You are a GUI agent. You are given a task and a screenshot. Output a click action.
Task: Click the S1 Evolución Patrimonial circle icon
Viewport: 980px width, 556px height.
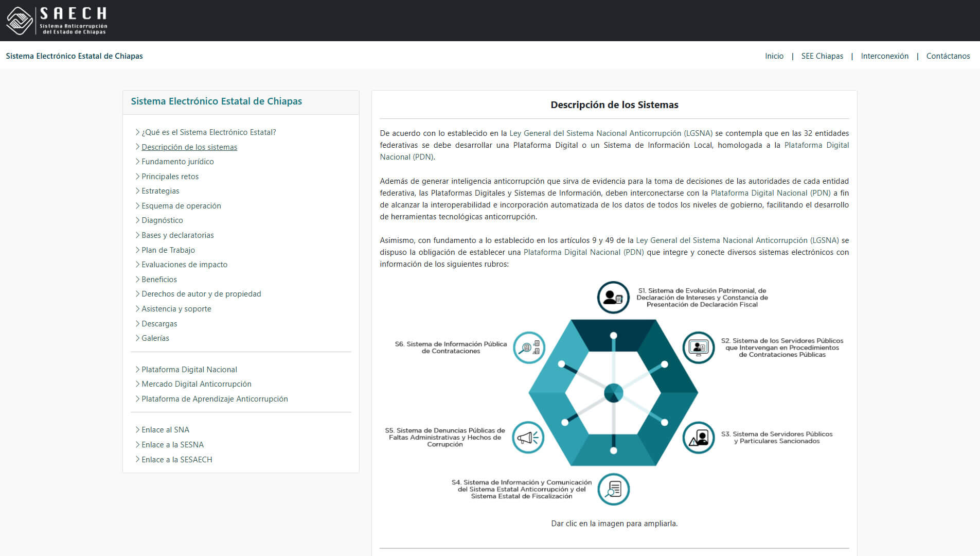tap(613, 298)
